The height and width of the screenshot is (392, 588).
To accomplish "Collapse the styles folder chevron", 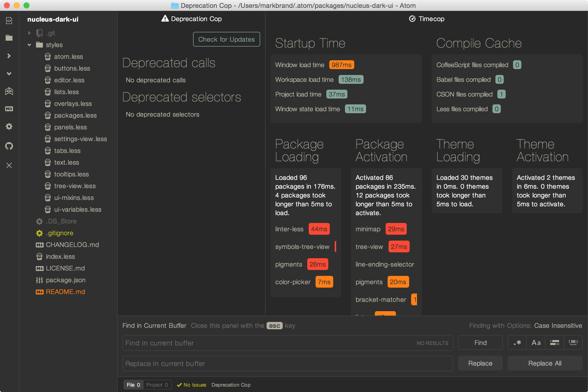I will pos(29,45).
